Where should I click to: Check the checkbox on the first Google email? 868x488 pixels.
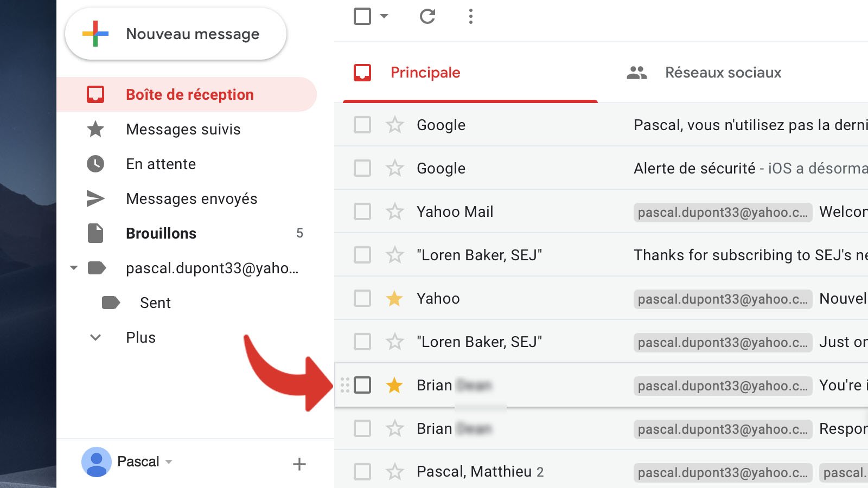click(361, 124)
